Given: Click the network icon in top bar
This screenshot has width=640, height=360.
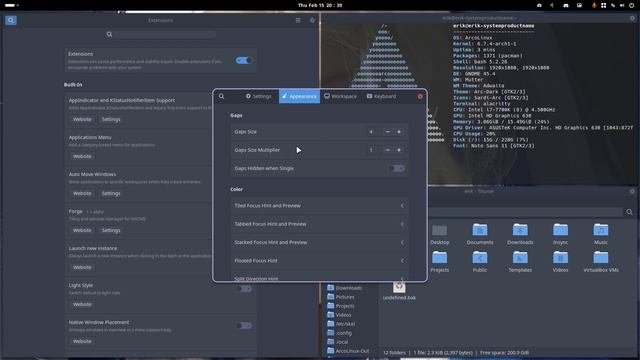Looking at the screenshot, I should point(613,5).
